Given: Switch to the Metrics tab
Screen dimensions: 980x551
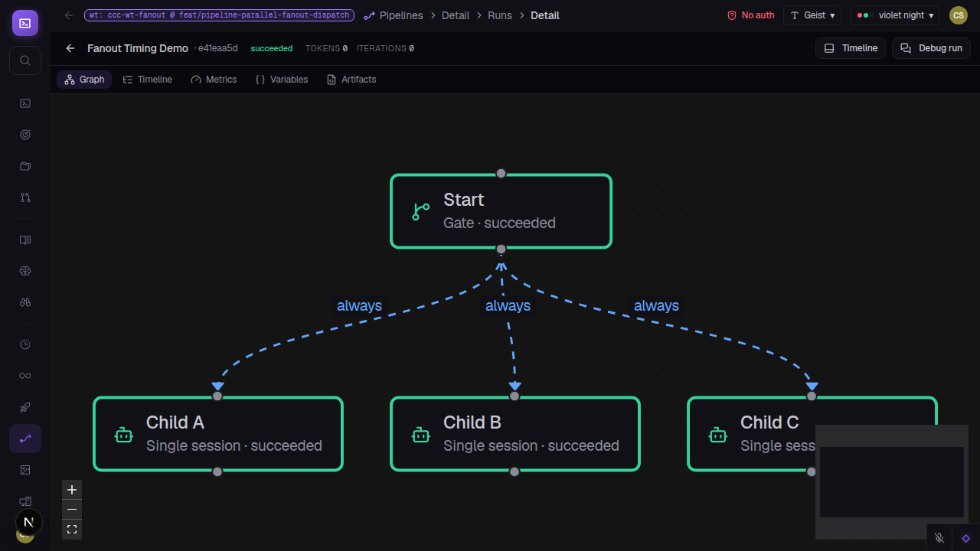Looking at the screenshot, I should [x=214, y=80].
